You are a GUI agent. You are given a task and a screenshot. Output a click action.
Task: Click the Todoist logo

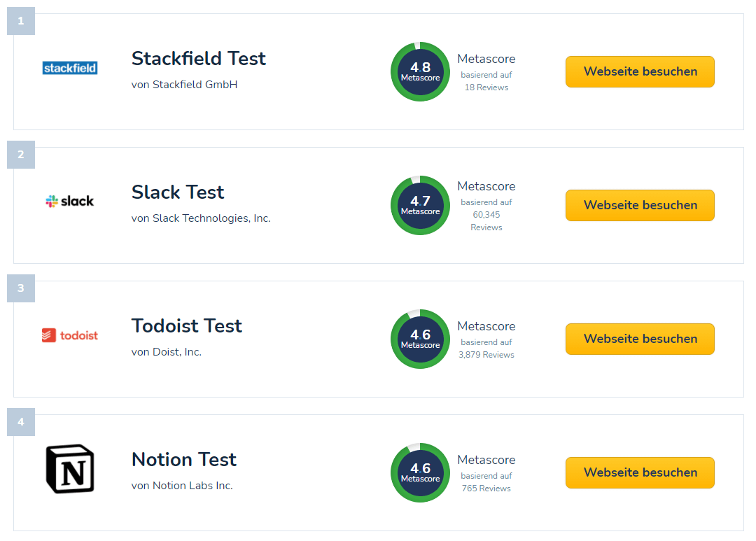[70, 335]
